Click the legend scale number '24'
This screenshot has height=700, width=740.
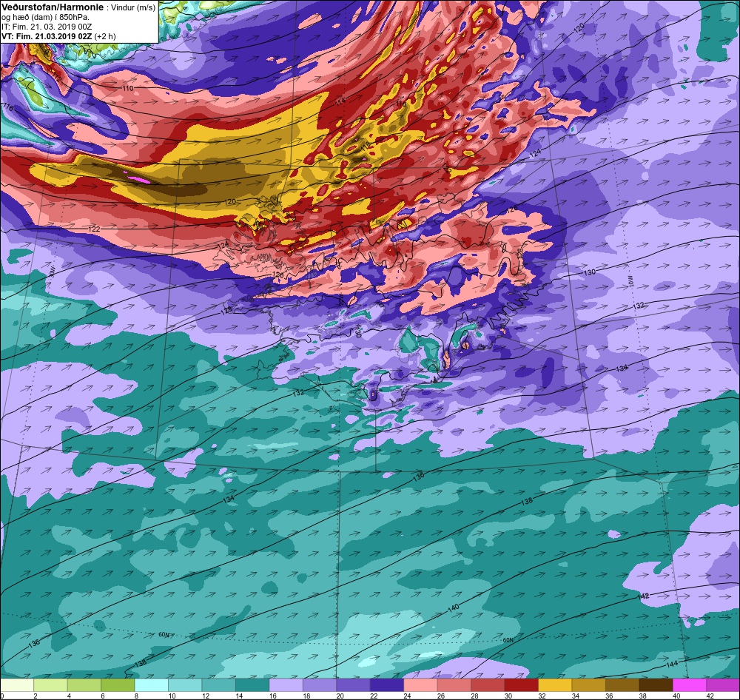click(x=407, y=696)
